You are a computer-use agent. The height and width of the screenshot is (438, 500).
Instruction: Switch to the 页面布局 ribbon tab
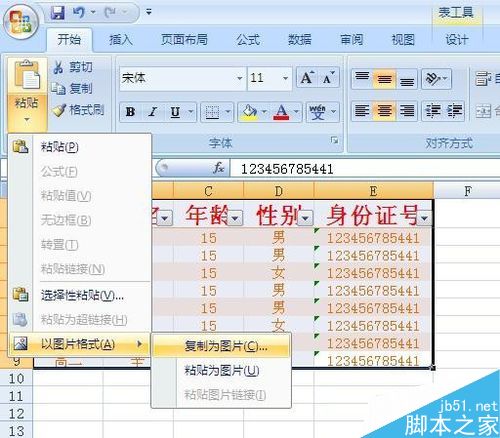click(184, 39)
